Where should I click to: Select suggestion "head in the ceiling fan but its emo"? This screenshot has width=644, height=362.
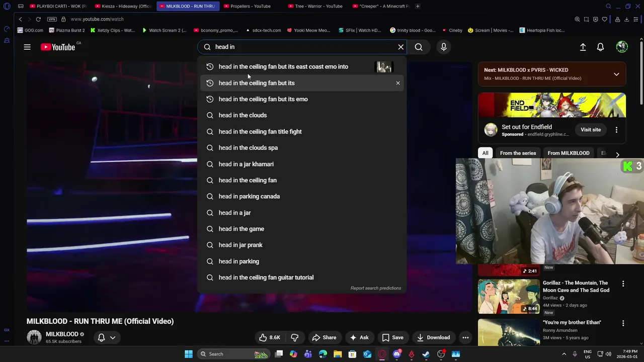pyautogui.click(x=301, y=99)
